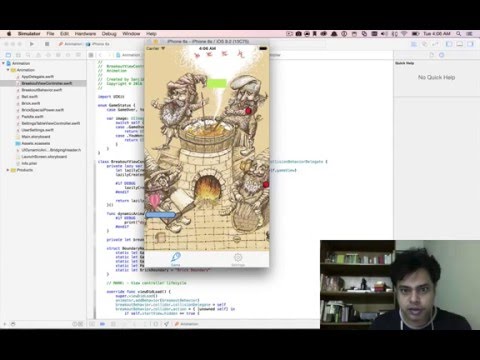Expand the Products folder

pos(8,170)
